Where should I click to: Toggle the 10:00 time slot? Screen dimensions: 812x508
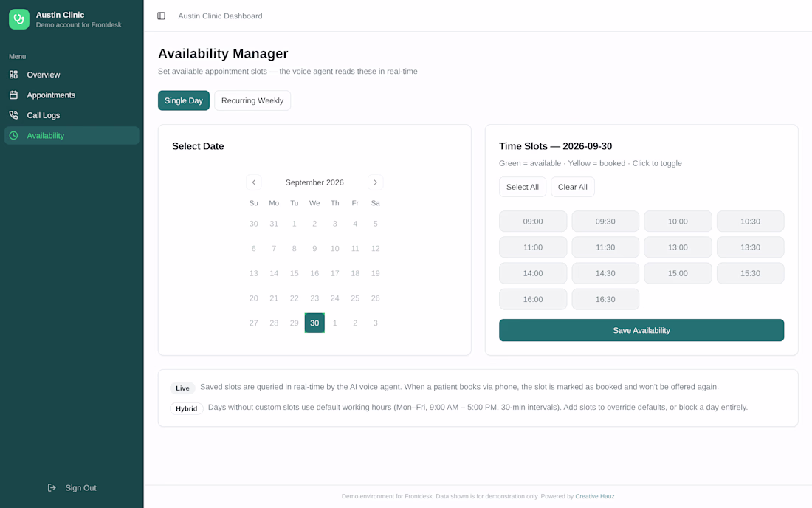click(678, 222)
